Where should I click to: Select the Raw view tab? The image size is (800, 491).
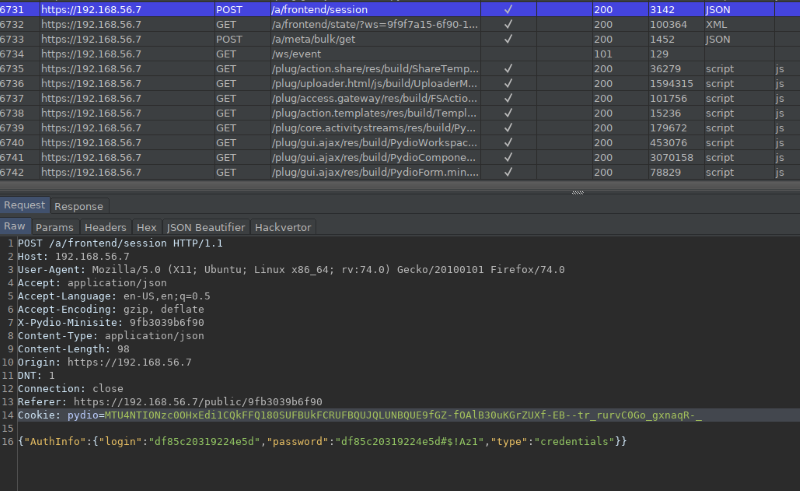[x=15, y=226]
